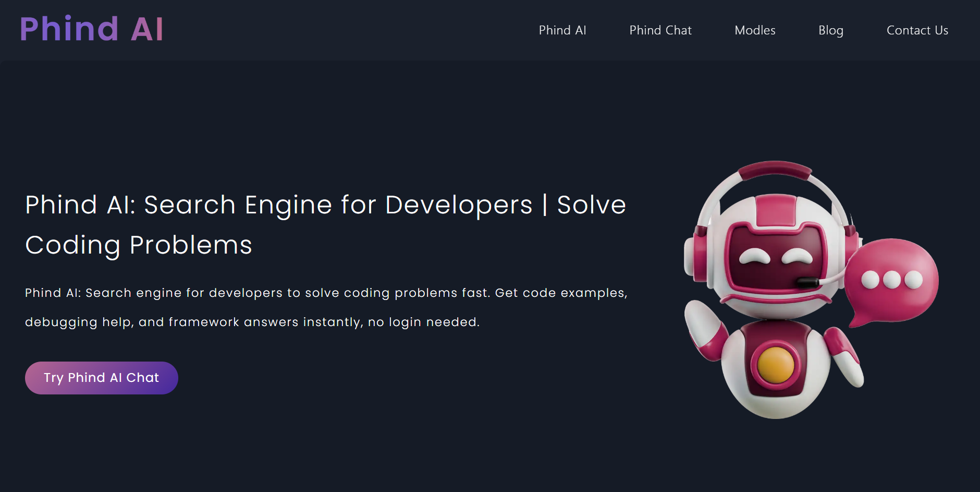The height and width of the screenshot is (492, 980).
Task: Open the Modles nav item
Action: [x=755, y=30]
